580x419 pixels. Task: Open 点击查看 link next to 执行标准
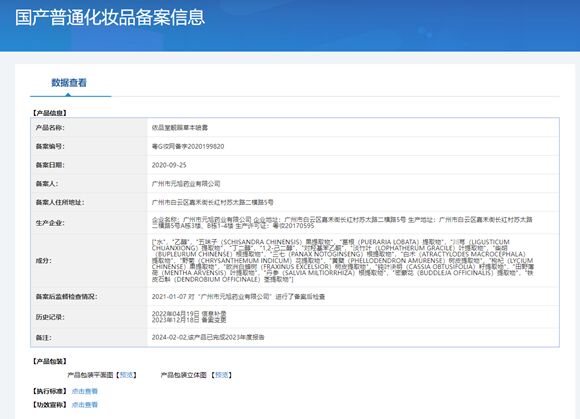click(85, 391)
